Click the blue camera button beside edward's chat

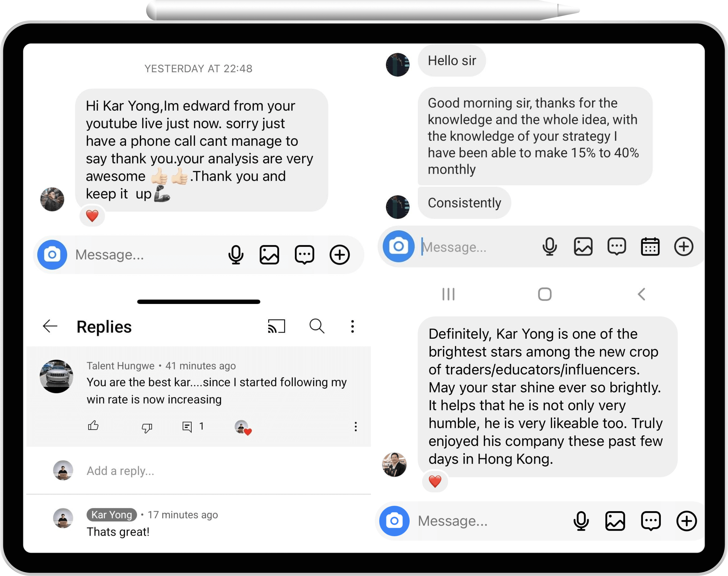[52, 255]
